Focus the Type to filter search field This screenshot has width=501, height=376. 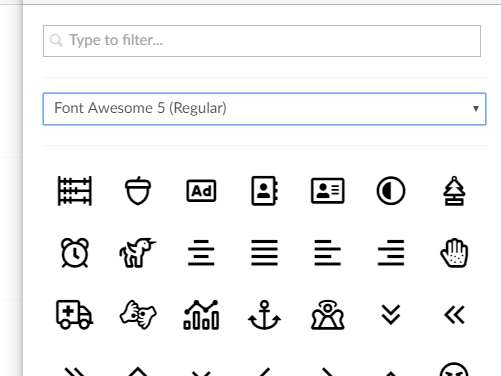tap(262, 41)
